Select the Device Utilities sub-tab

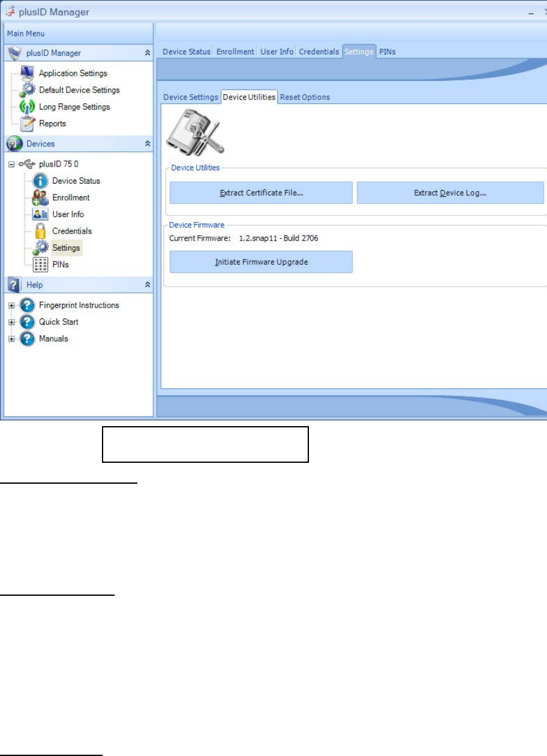coord(249,97)
